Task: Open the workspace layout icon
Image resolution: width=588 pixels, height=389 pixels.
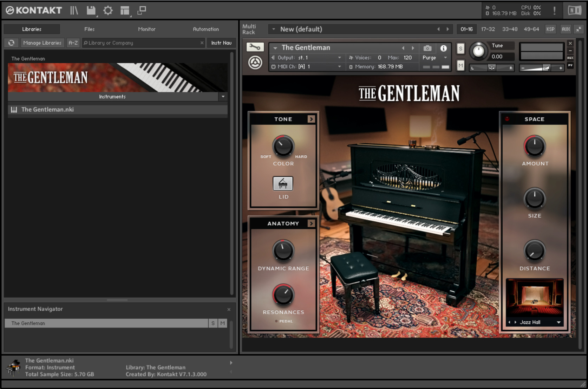Action: pyautogui.click(x=125, y=11)
